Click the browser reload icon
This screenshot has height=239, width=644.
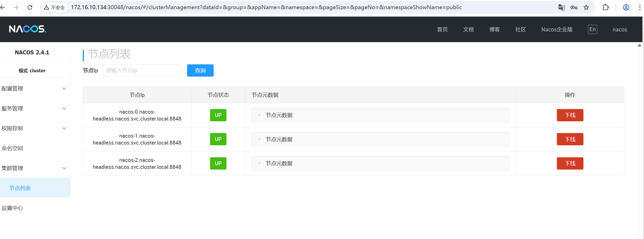[30, 7]
